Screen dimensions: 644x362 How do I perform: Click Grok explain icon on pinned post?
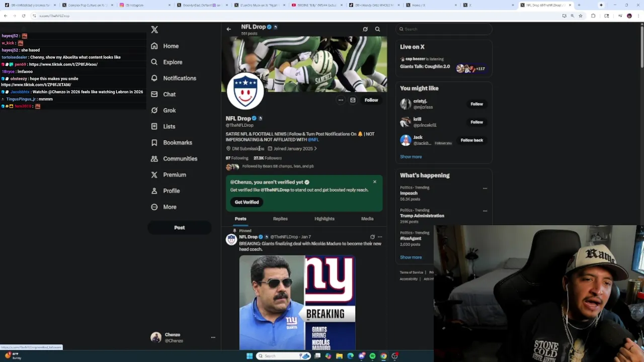click(x=372, y=237)
